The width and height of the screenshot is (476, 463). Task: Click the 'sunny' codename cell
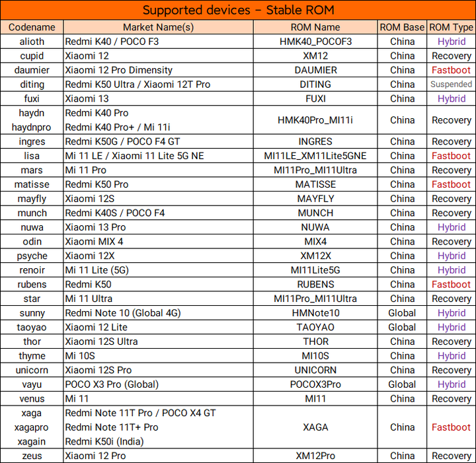tap(32, 313)
